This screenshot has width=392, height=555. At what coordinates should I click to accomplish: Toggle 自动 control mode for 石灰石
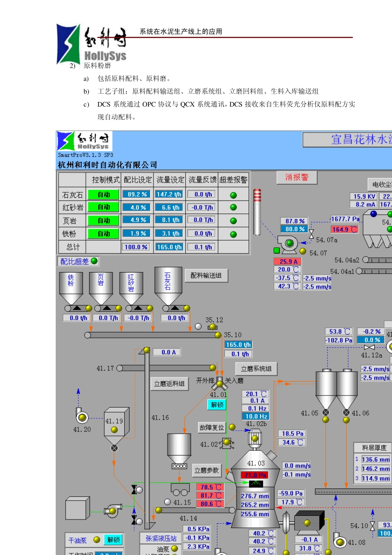click(103, 194)
